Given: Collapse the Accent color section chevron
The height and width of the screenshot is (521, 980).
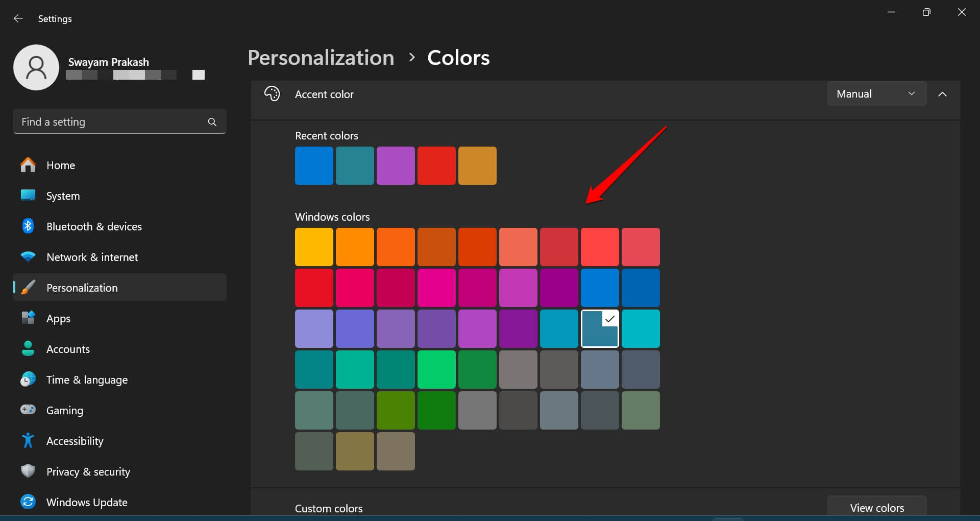Looking at the screenshot, I should pos(942,94).
